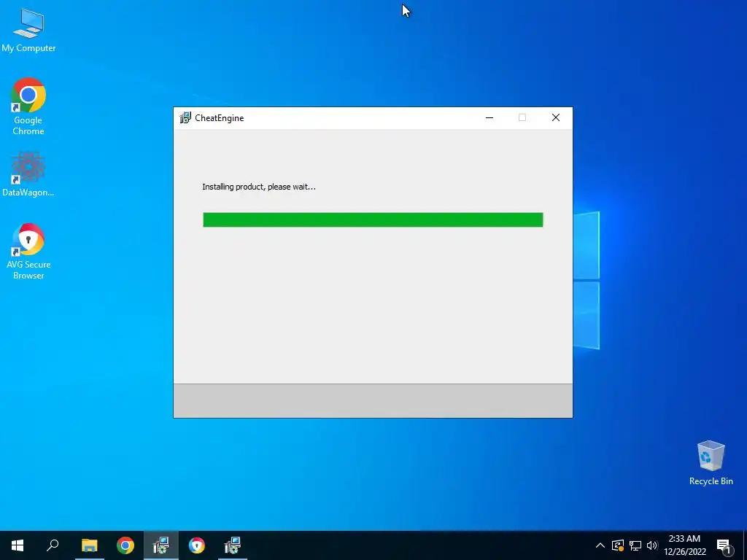
Task: Open Google Chrome from the taskbar
Action: click(125, 545)
